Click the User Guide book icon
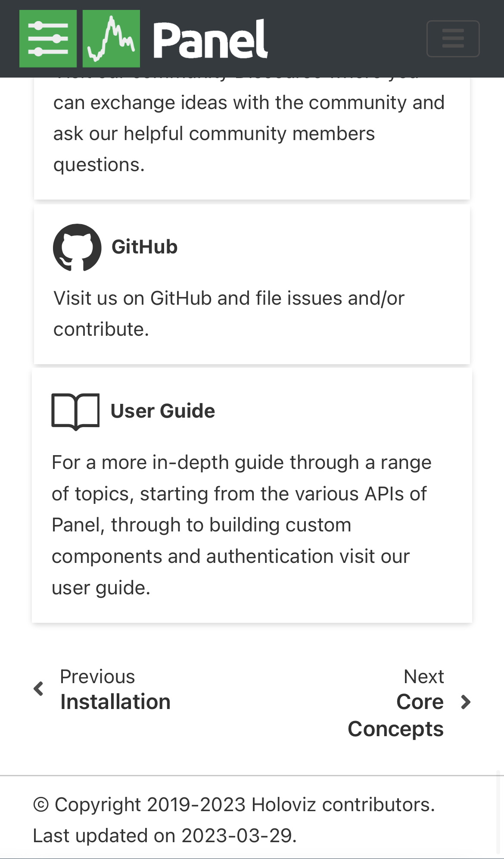Screen dimensions: 504x859 pos(75,411)
